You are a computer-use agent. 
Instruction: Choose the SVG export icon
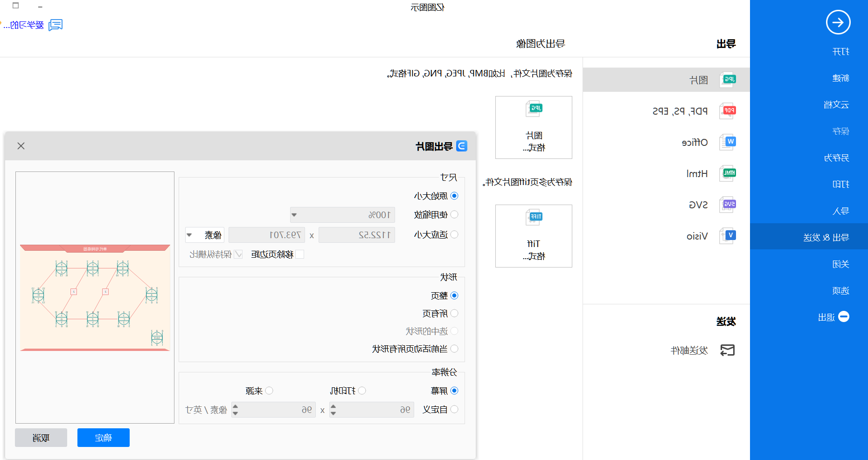(728, 205)
